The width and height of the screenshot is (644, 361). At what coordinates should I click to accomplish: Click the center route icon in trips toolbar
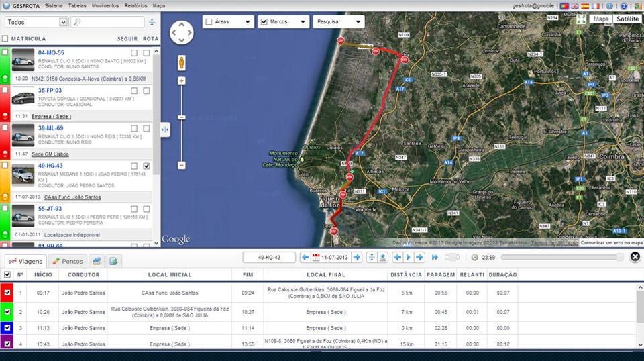[x=371, y=258]
